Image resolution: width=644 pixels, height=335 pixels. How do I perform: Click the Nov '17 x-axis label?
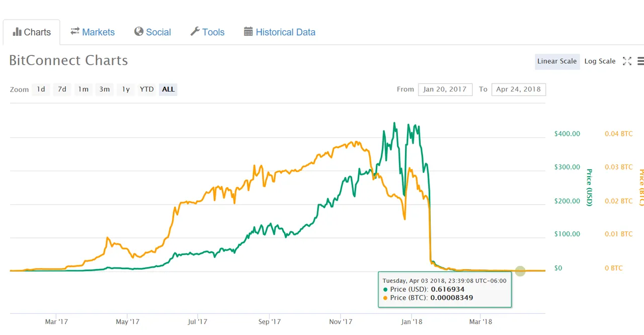(x=340, y=321)
